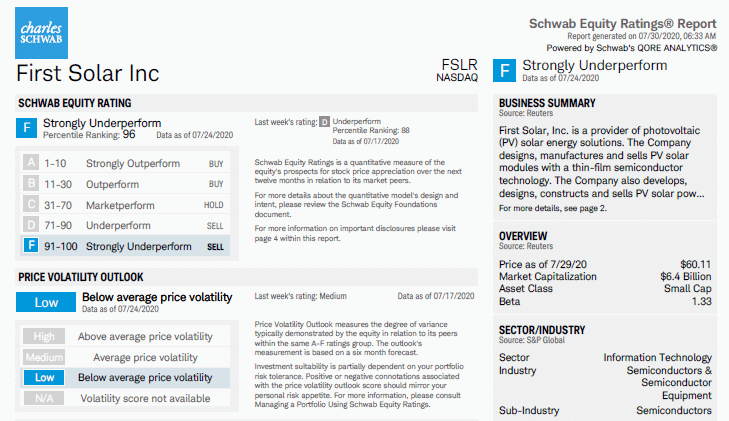
Task: Click the 'Market Capitalization' label
Action: [x=548, y=276]
